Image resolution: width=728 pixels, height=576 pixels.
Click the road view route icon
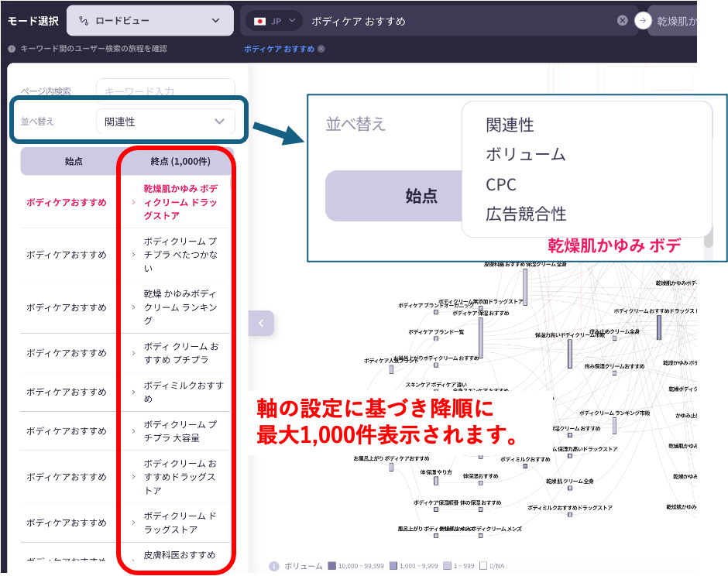coord(83,21)
